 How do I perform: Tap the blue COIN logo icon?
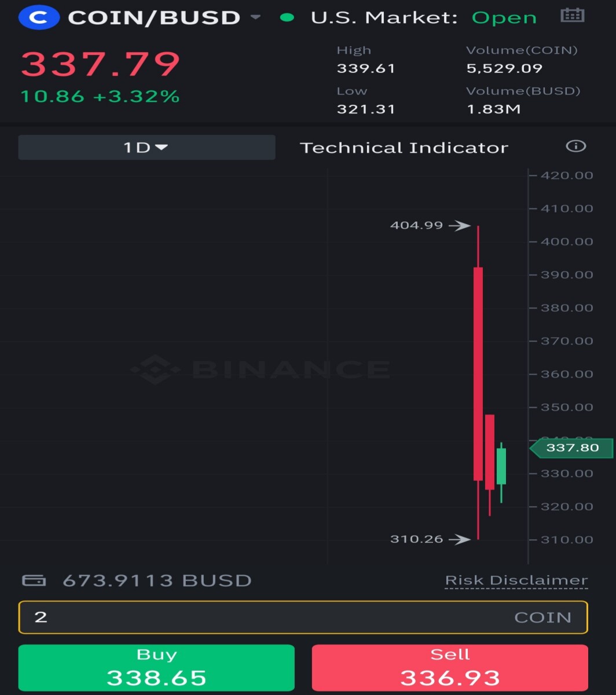tap(39, 17)
